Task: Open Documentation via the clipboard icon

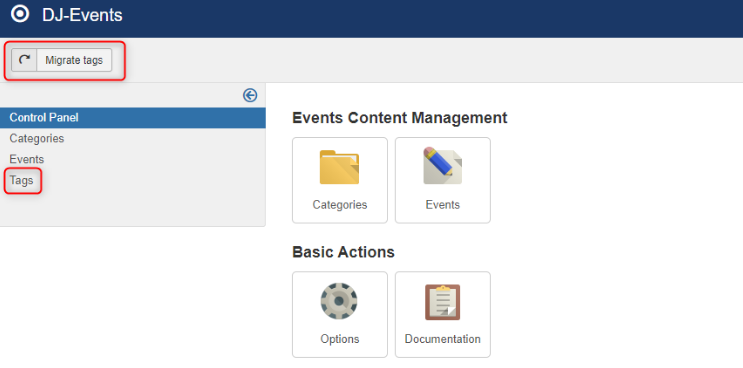Action: [x=443, y=302]
